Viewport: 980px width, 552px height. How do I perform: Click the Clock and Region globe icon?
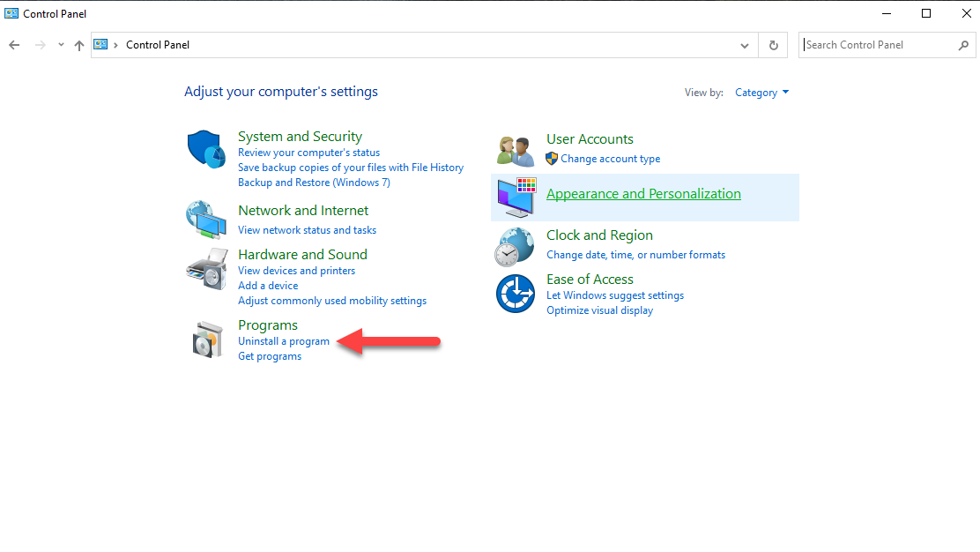pyautogui.click(x=515, y=246)
